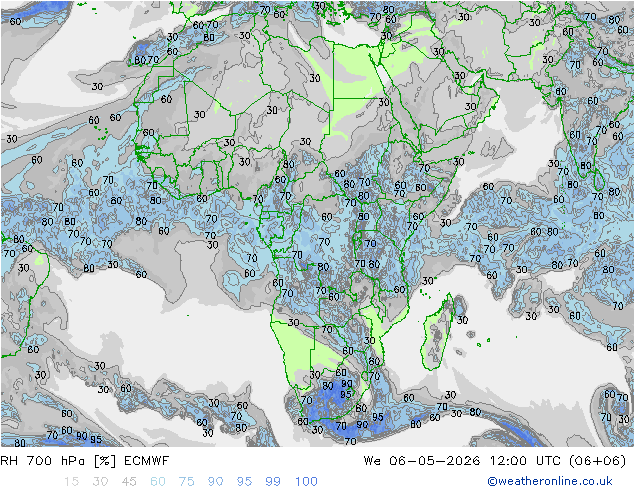Select the 75 value in color legend
Viewport: 634px width, 490px height.
click(186, 481)
